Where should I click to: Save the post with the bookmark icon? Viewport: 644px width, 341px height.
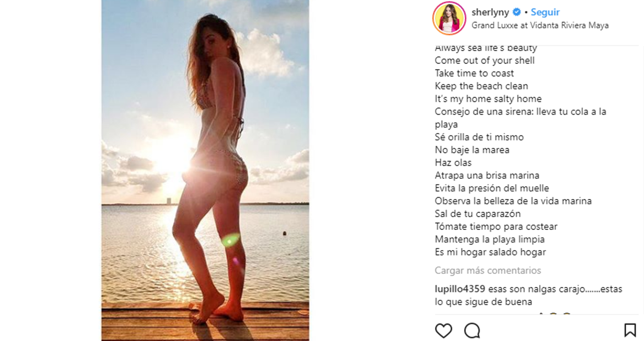(630, 330)
